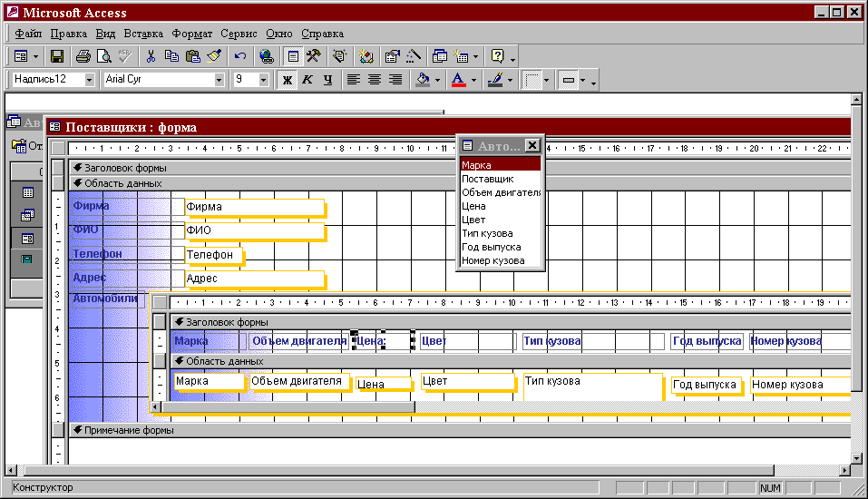Open the Правка menu

pyautogui.click(x=69, y=34)
